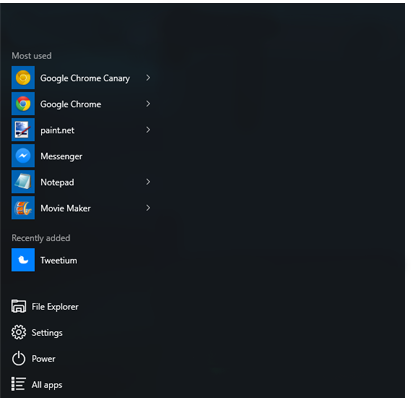
Task: Open the Tweetium bird icon
Action: 23,260
